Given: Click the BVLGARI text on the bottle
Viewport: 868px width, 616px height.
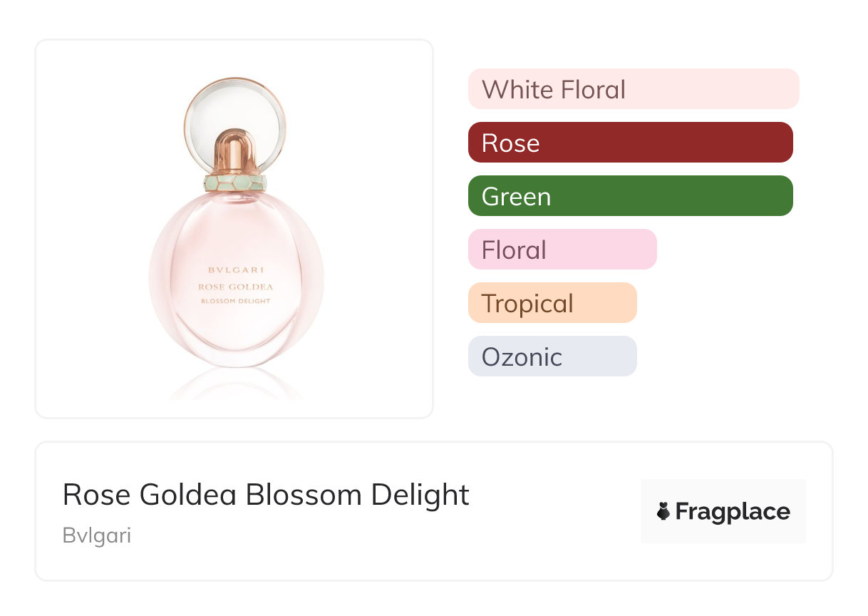Looking at the screenshot, I should click(x=236, y=270).
